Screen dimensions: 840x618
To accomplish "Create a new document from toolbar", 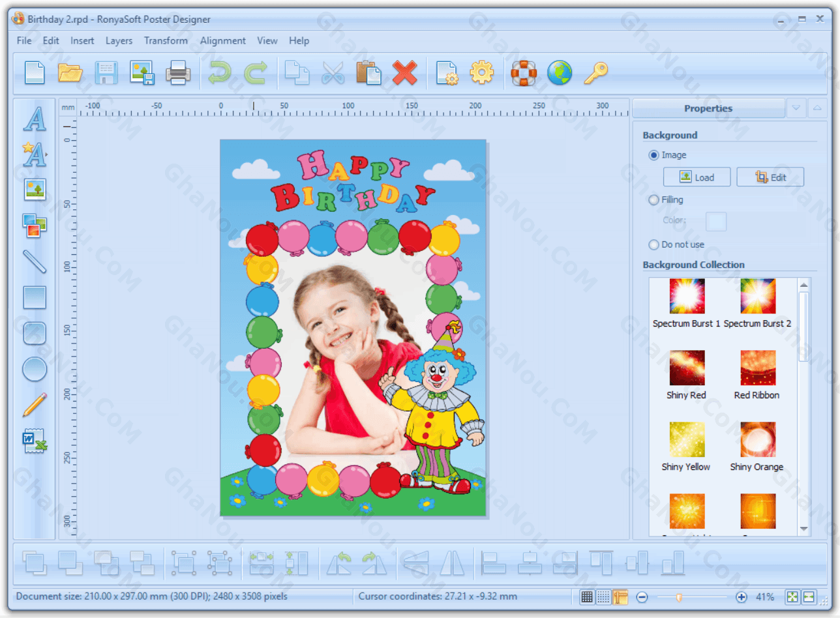I will 35,72.
